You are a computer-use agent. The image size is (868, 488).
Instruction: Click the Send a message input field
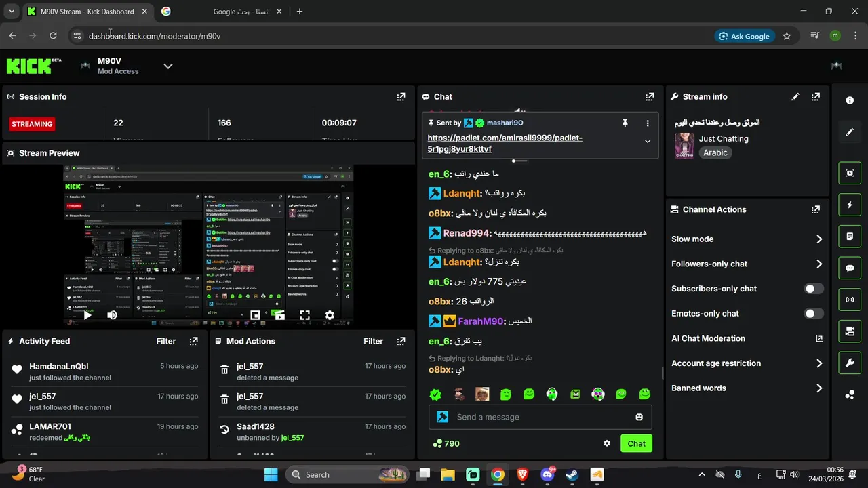pos(540,417)
